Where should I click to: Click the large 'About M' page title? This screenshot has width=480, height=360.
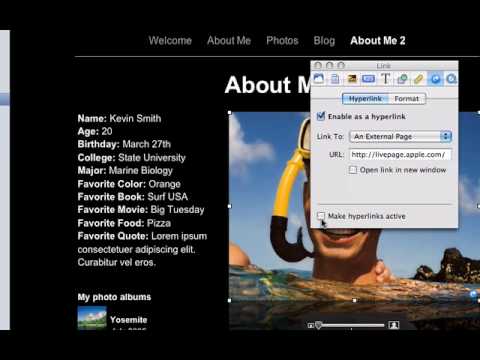click(268, 85)
